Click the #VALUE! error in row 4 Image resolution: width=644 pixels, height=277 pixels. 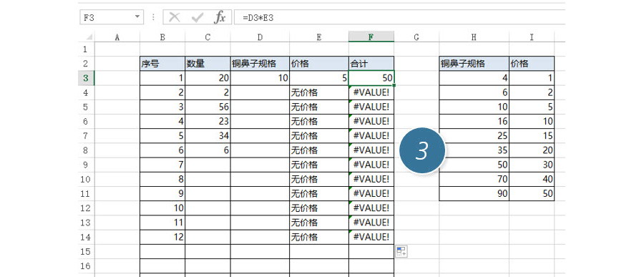(x=371, y=92)
